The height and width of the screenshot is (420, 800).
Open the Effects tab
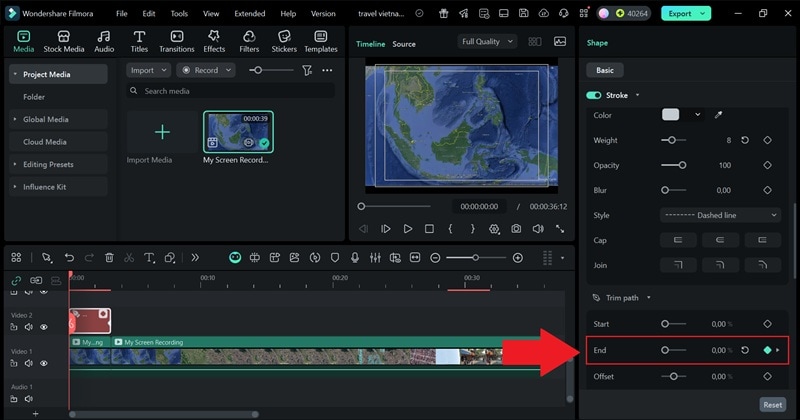[x=214, y=41]
